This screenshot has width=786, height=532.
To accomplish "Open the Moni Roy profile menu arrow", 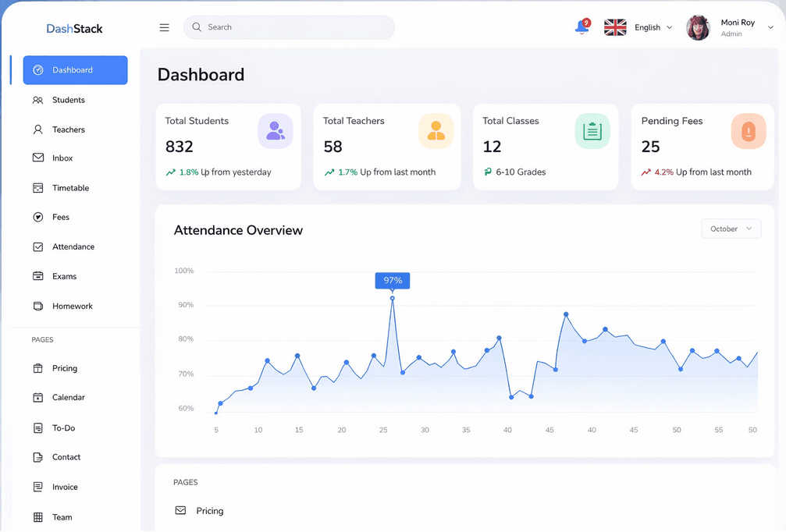I will click(x=770, y=28).
